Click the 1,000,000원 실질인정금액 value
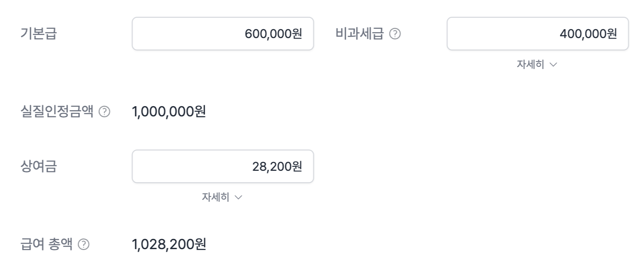 tap(169, 112)
